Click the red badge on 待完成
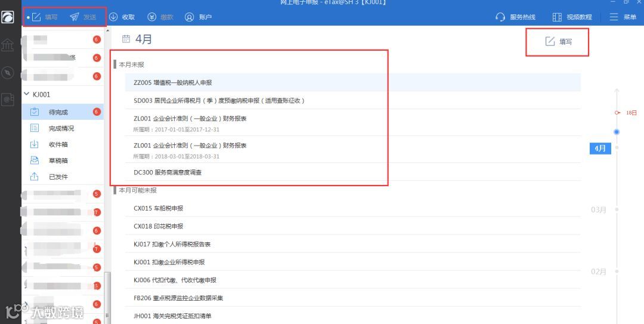The image size is (644, 324). pyautogui.click(x=97, y=112)
